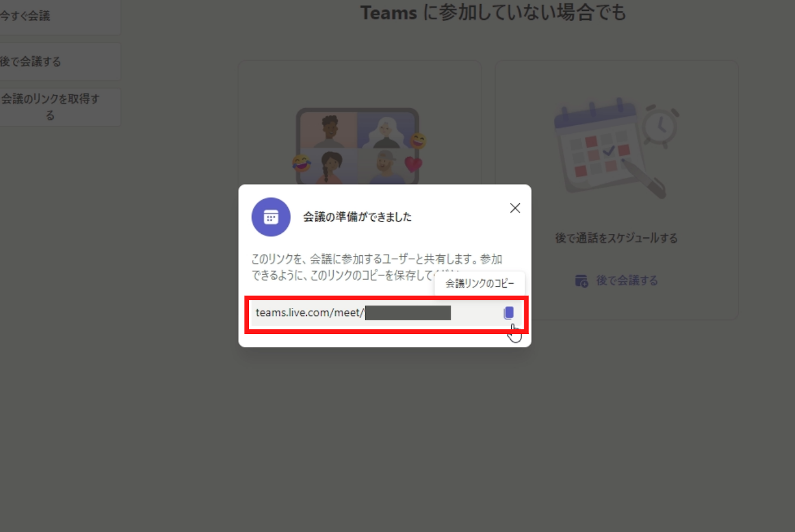This screenshot has height=532, width=795.
Task: Click the smiling emoji at illustration's top right
Action: click(418, 140)
